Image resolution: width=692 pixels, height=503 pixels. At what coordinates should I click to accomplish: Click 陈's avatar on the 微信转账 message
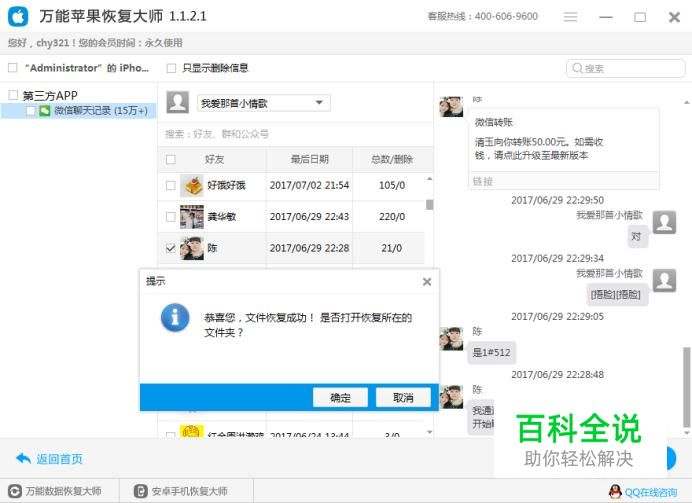click(x=451, y=106)
